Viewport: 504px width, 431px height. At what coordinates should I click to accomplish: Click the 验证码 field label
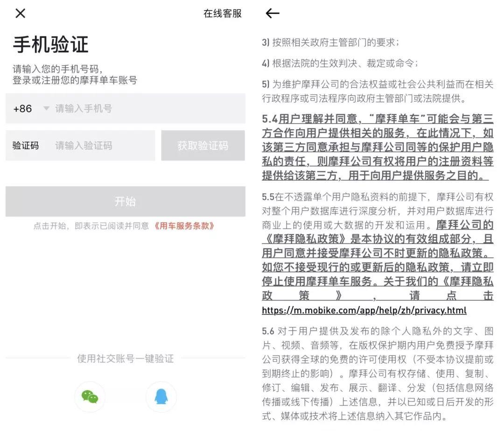(26, 146)
